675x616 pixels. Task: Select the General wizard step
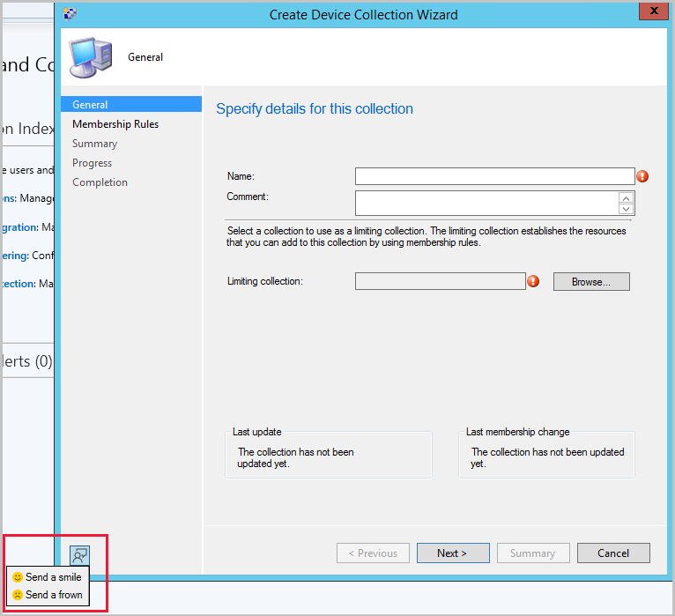point(131,104)
